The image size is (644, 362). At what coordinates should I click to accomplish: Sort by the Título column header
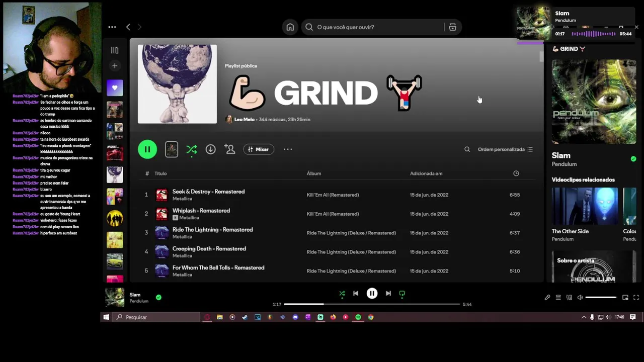[160, 173]
